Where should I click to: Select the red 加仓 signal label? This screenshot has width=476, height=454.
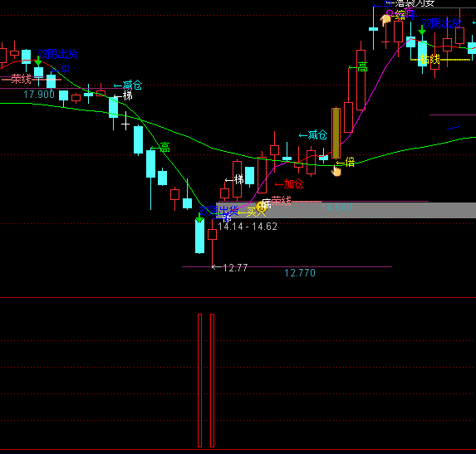tap(289, 183)
